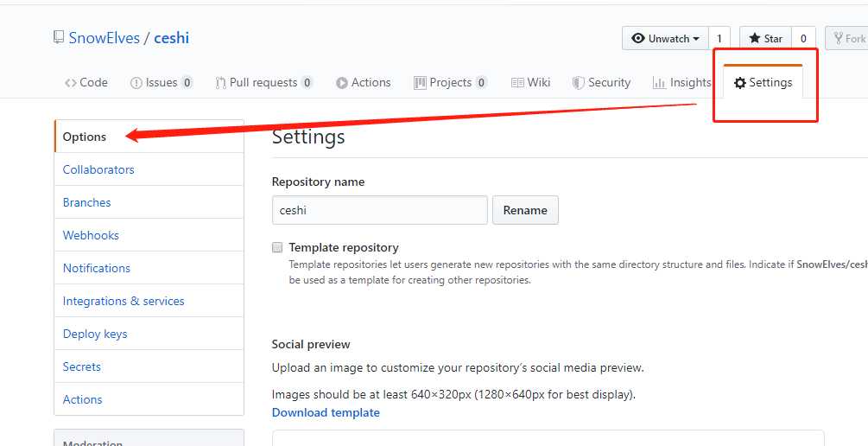Open Deploy keys in the sidebar

pos(149,334)
